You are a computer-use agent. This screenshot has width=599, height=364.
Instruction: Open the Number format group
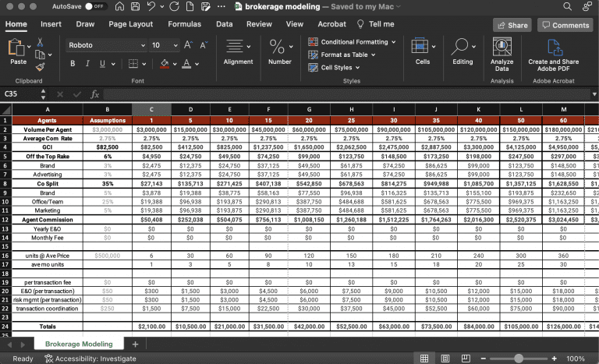click(x=280, y=52)
